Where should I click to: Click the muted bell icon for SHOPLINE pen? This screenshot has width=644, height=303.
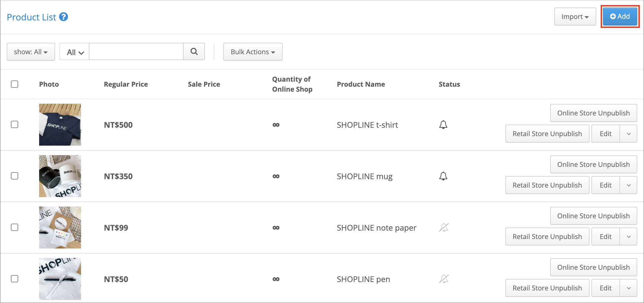[x=444, y=279]
